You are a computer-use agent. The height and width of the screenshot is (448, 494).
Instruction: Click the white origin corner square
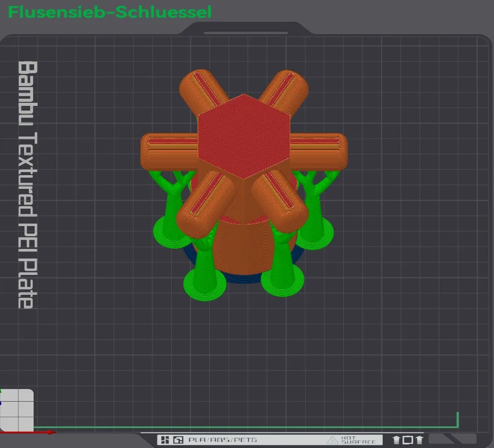pyautogui.click(x=17, y=409)
